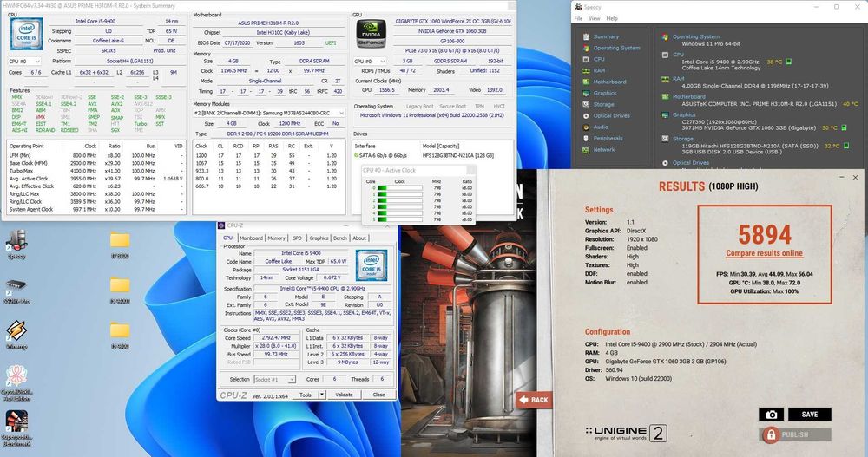Open the View menu in Speccy
The image size is (868, 457).
pyautogui.click(x=595, y=19)
